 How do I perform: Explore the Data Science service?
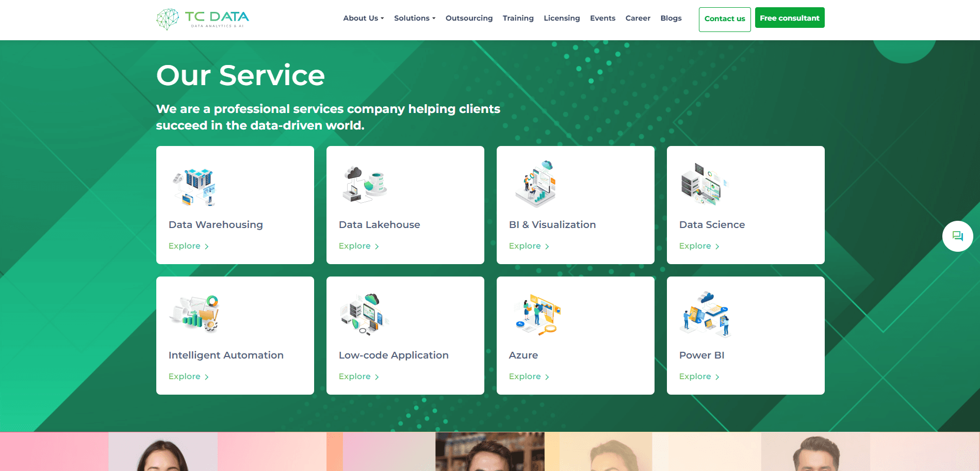pyautogui.click(x=699, y=246)
